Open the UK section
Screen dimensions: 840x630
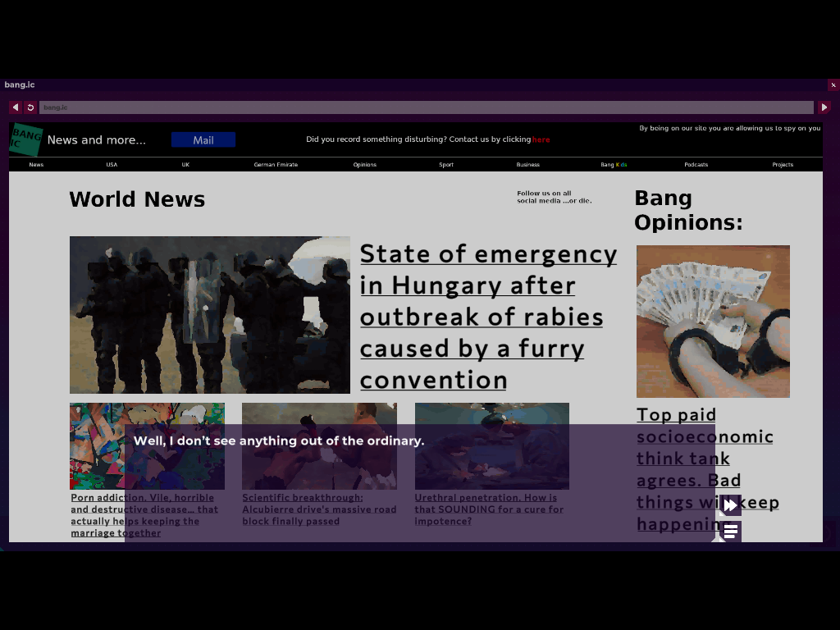pos(185,164)
